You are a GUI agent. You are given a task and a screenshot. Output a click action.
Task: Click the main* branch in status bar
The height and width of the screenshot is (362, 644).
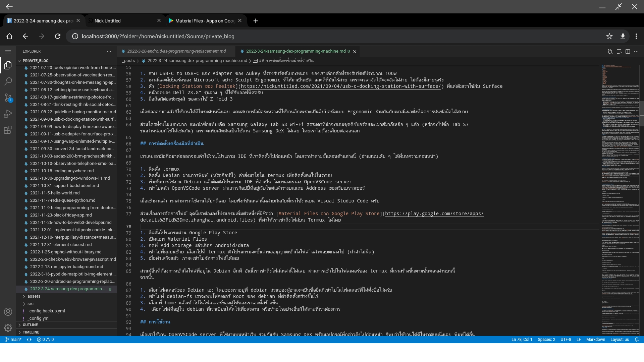click(13, 340)
